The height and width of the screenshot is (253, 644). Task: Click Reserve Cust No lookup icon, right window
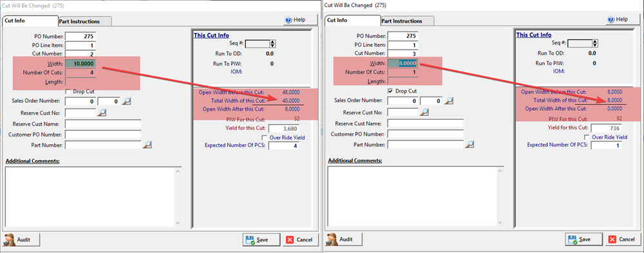click(x=424, y=112)
